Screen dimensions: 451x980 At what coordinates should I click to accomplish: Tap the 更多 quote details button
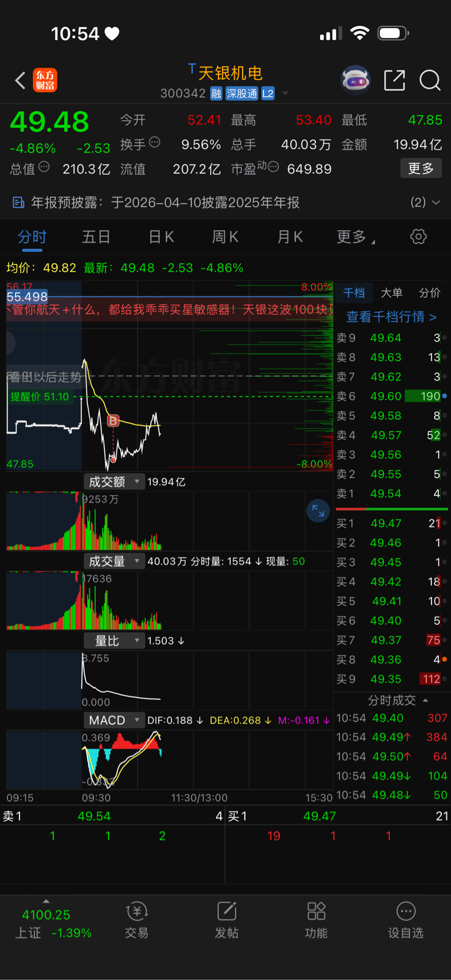(421, 169)
